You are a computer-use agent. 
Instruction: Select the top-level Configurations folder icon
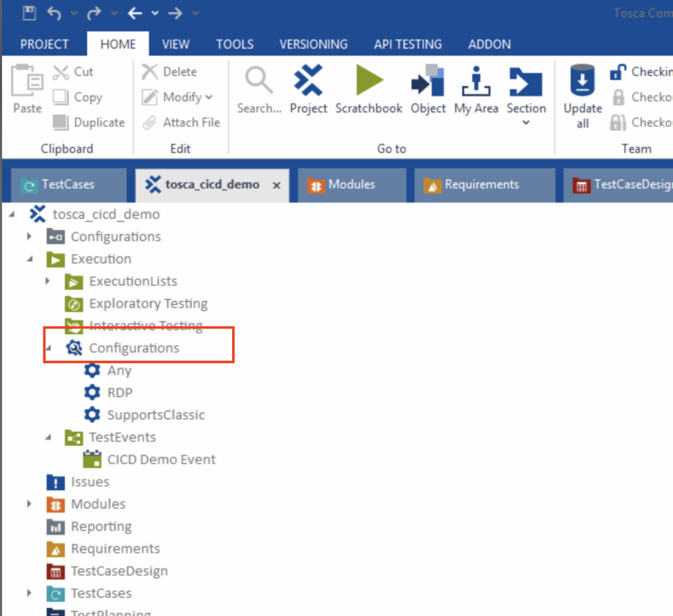pyautogui.click(x=55, y=237)
